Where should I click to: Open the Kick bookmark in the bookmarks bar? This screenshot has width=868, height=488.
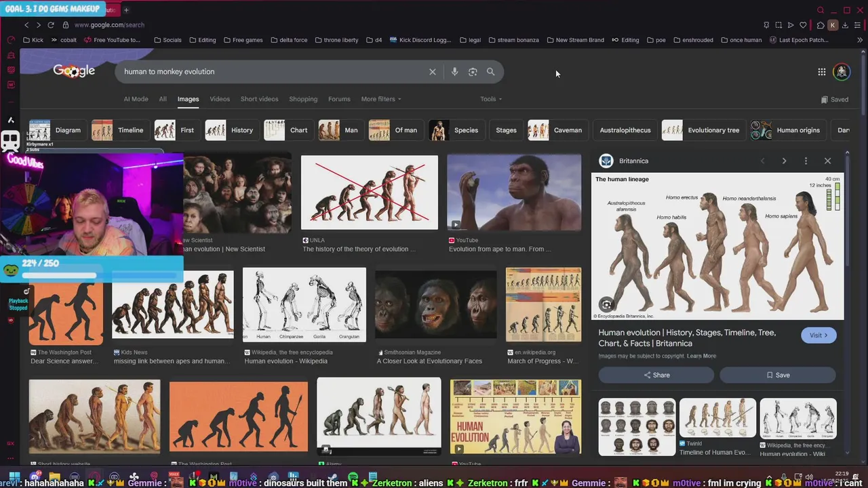(x=33, y=40)
